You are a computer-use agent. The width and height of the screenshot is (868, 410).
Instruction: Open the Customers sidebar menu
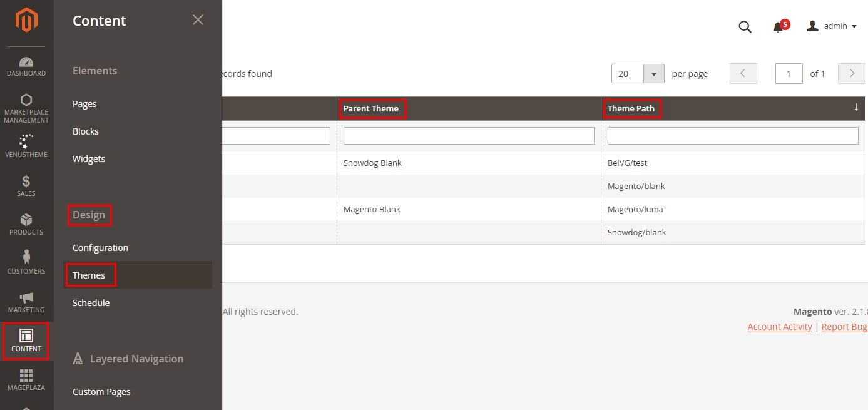(26, 263)
